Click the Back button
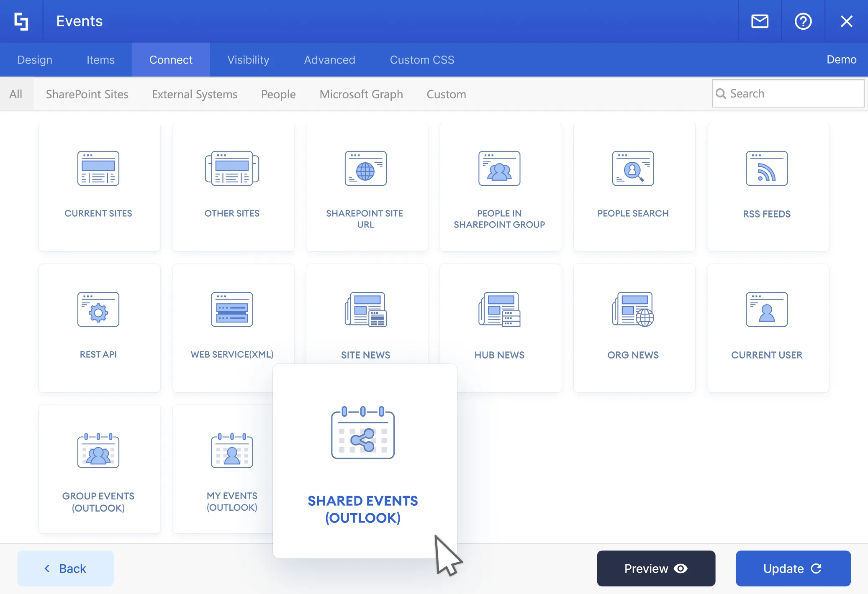Image resolution: width=868 pixels, height=594 pixels. 66,568
